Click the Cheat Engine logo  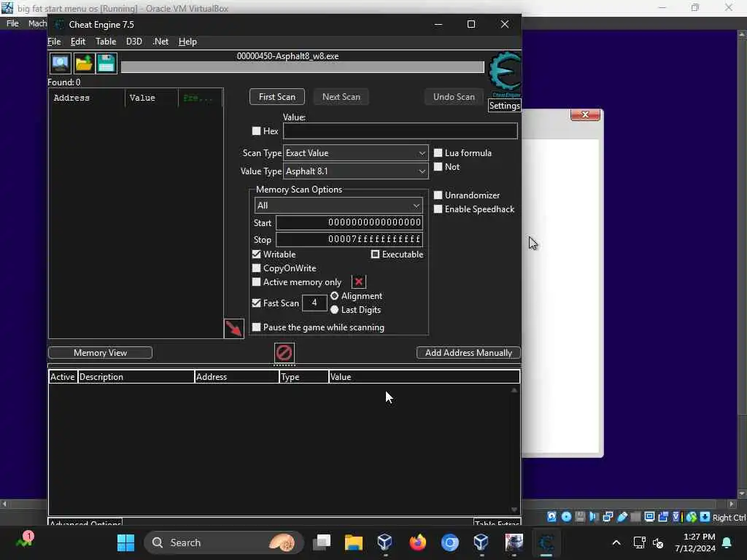[505, 72]
